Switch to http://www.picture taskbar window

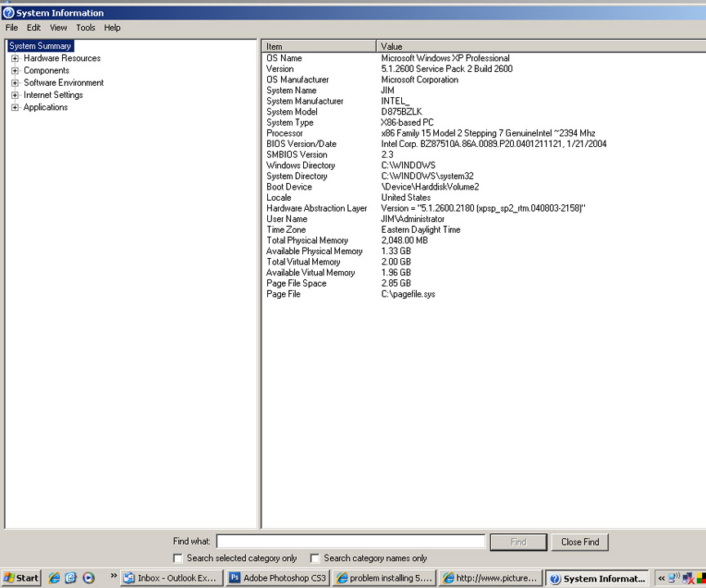point(491,578)
